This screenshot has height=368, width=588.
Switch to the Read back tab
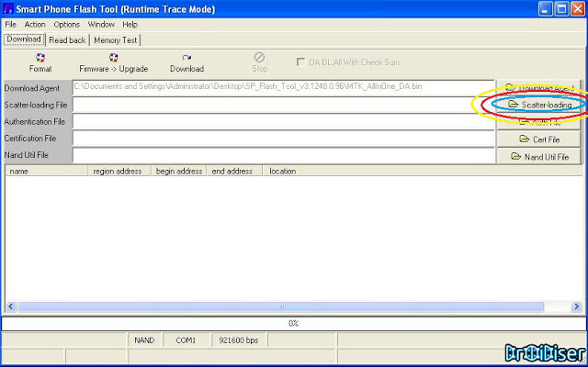[67, 39]
